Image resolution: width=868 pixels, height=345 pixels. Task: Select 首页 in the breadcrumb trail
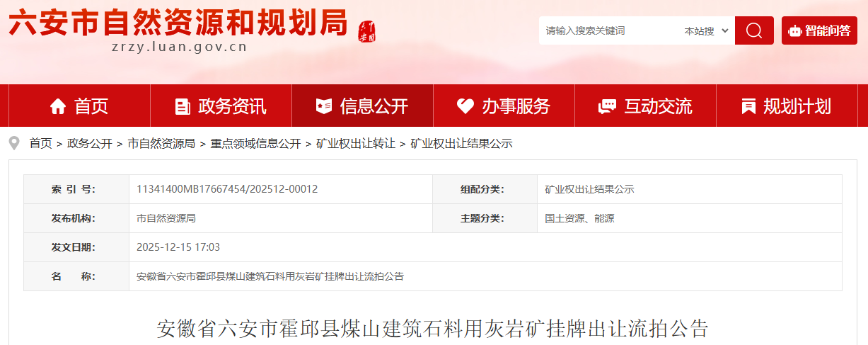click(40, 144)
